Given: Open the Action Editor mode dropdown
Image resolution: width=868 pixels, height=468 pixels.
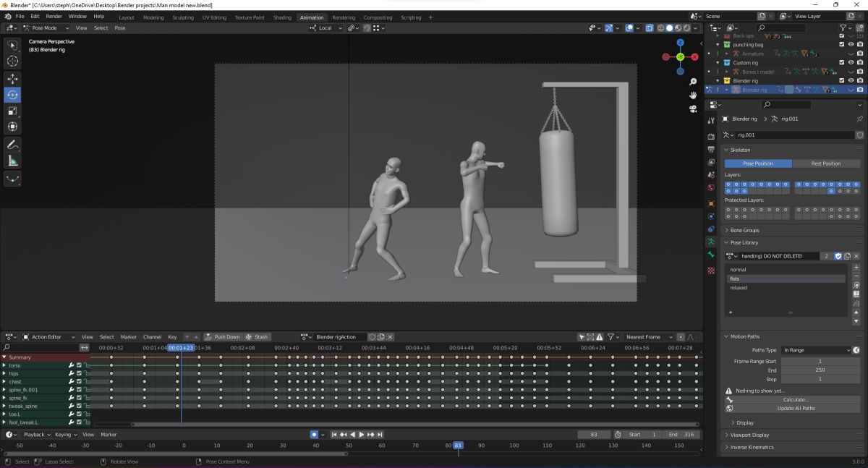Looking at the screenshot, I should 48,337.
